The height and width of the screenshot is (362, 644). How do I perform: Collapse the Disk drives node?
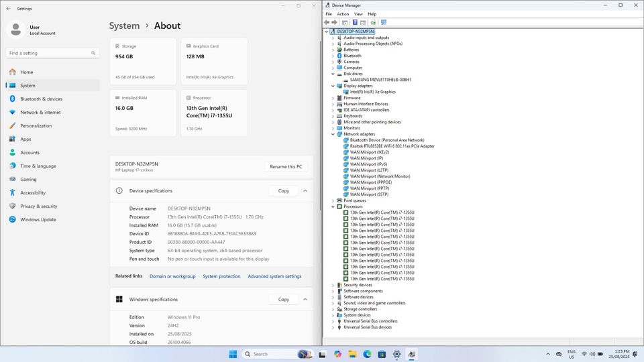pyautogui.click(x=333, y=74)
